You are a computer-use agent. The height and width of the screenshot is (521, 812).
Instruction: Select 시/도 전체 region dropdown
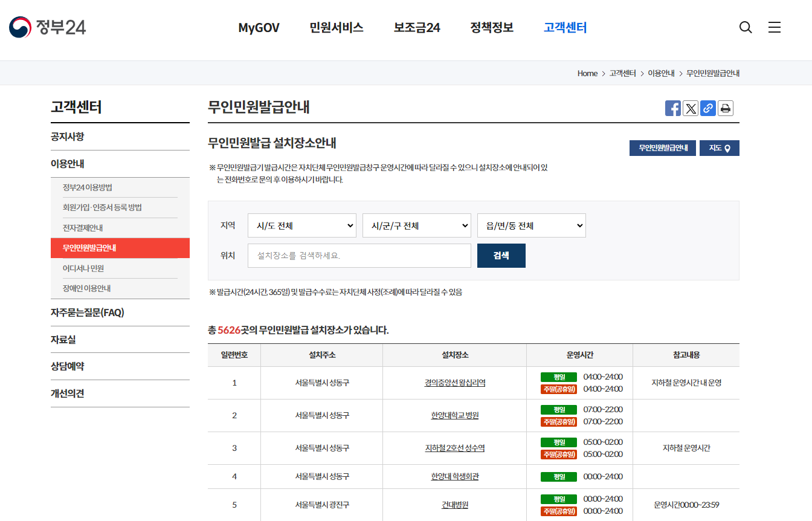pyautogui.click(x=301, y=225)
